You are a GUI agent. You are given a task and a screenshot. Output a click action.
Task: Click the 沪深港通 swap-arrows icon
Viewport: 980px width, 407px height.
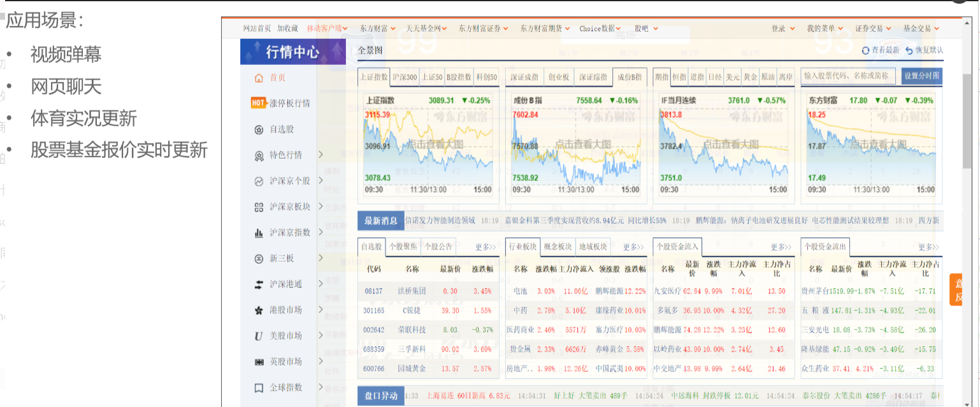[259, 285]
